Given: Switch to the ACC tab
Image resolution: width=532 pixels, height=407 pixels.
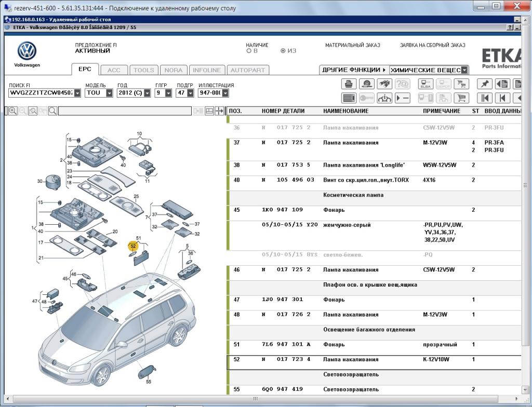Looking at the screenshot, I should coord(114,70).
